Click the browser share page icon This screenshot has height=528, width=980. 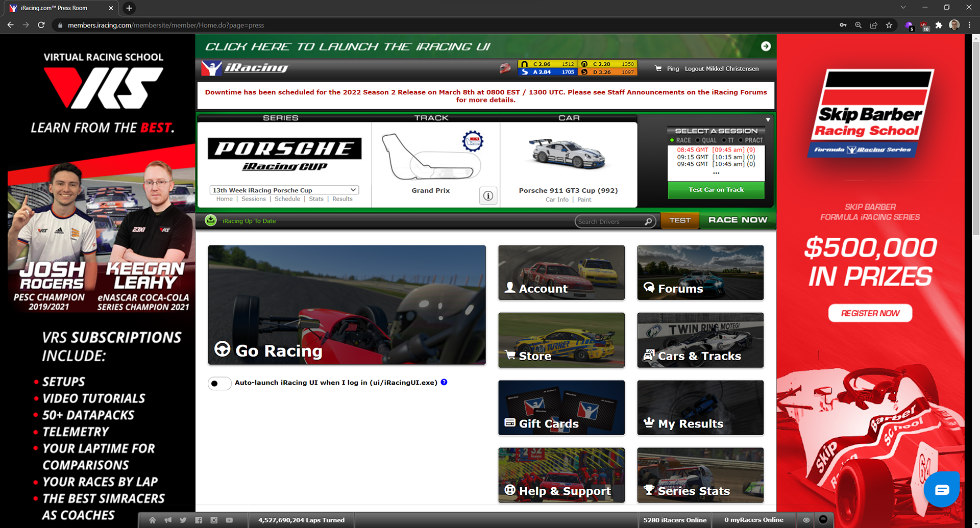874,25
